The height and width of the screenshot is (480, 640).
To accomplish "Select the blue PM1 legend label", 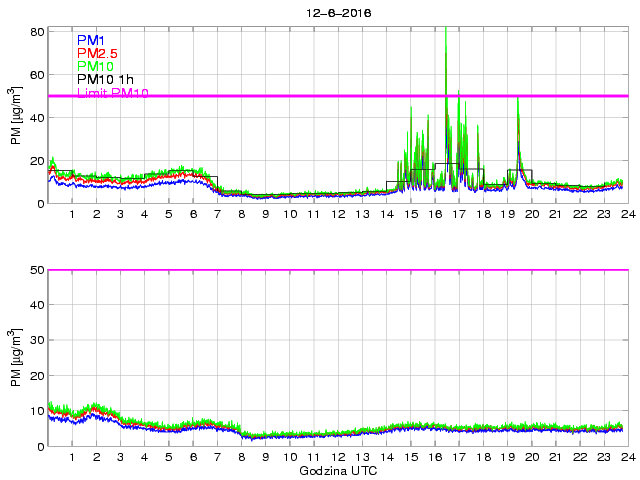I will click(x=90, y=40).
